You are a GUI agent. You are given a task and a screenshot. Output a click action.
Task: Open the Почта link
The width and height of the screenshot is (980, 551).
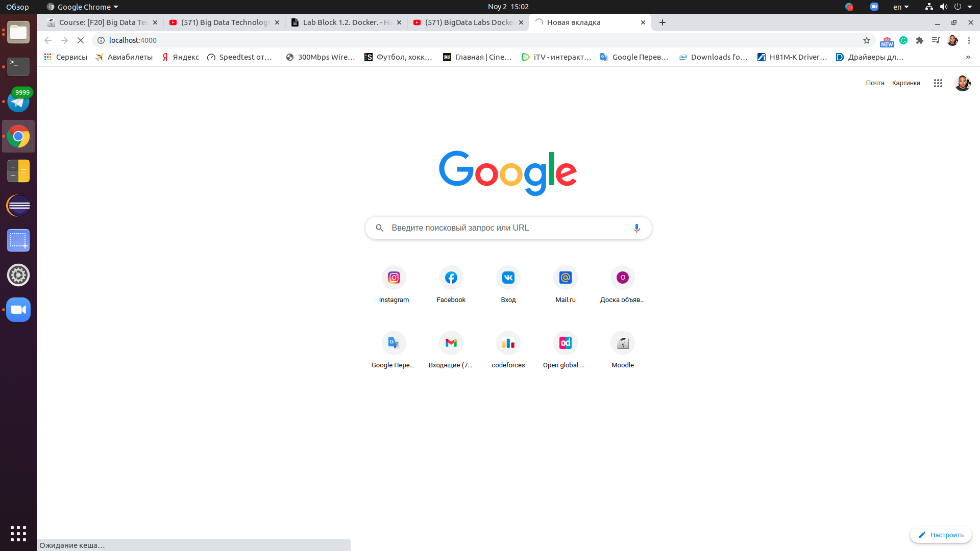pyautogui.click(x=875, y=83)
